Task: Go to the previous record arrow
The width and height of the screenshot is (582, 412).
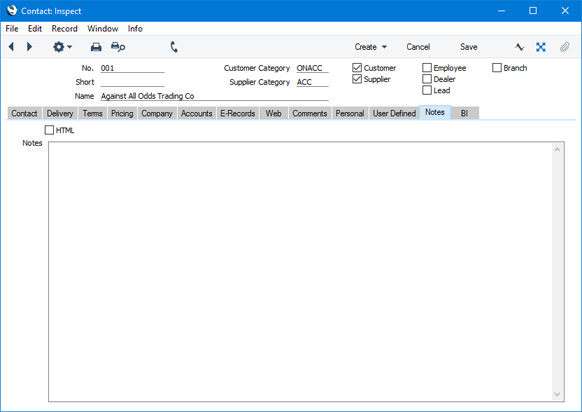Action: click(x=11, y=47)
